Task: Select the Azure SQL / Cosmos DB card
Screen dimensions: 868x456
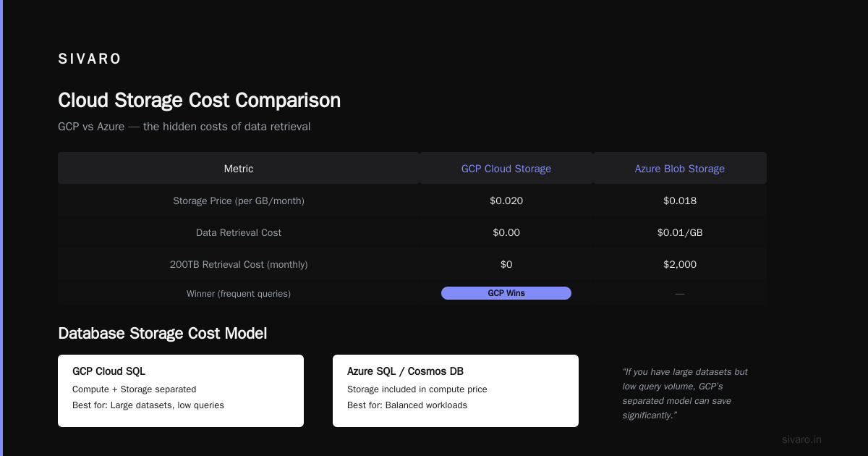Action: (456, 391)
